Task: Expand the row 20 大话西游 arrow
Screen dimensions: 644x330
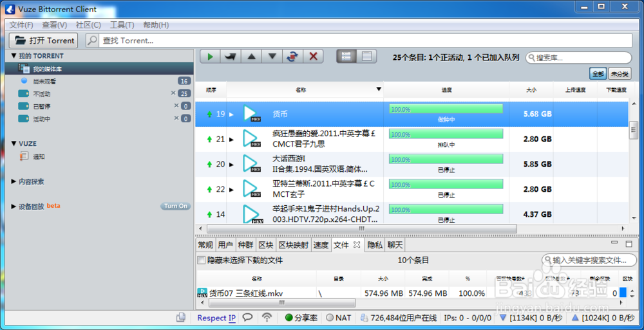Action: tap(232, 165)
